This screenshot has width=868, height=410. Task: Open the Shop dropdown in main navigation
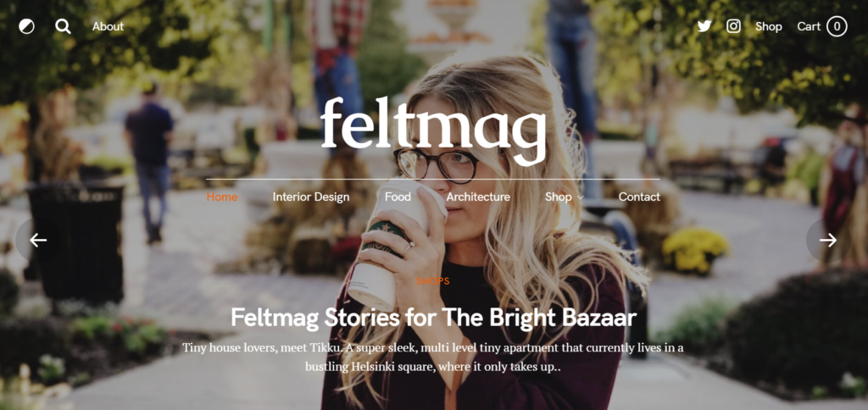[559, 197]
